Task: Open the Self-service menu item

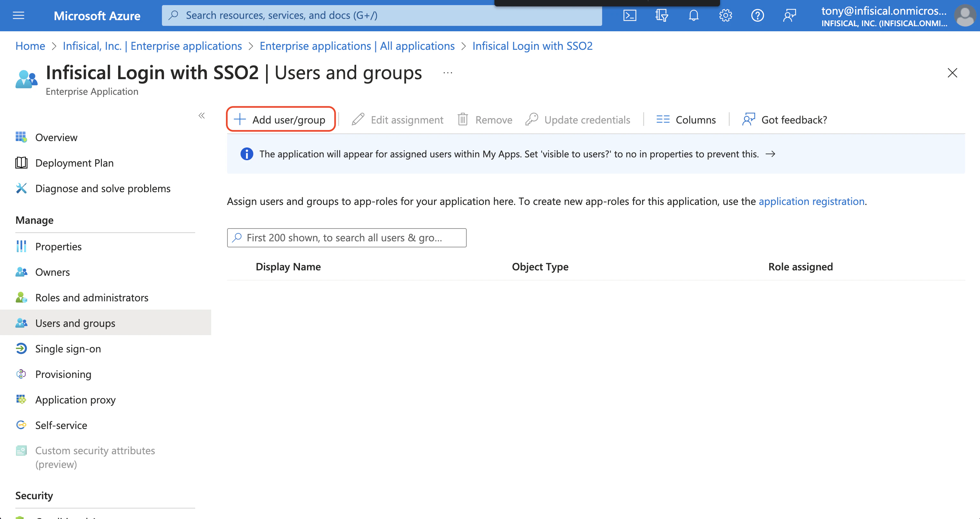Action: click(105, 425)
